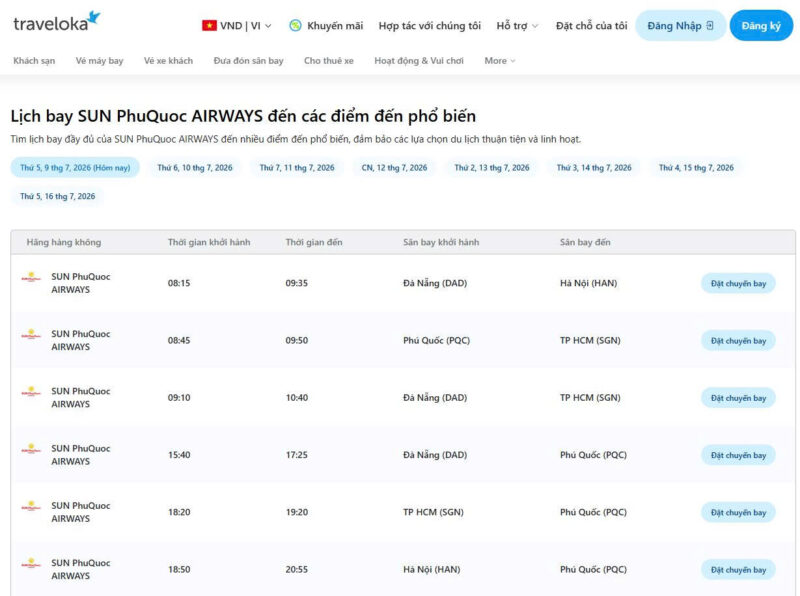Click airline logo in 09:10 flight row
Screen dimensions: 800x596
[x=31, y=392]
